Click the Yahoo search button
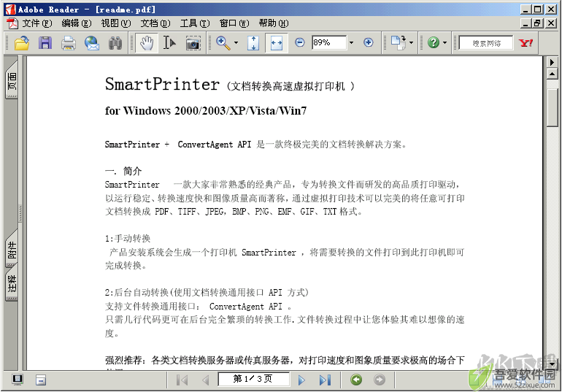Image resolution: width=562 pixels, height=392 pixels. coord(526,43)
